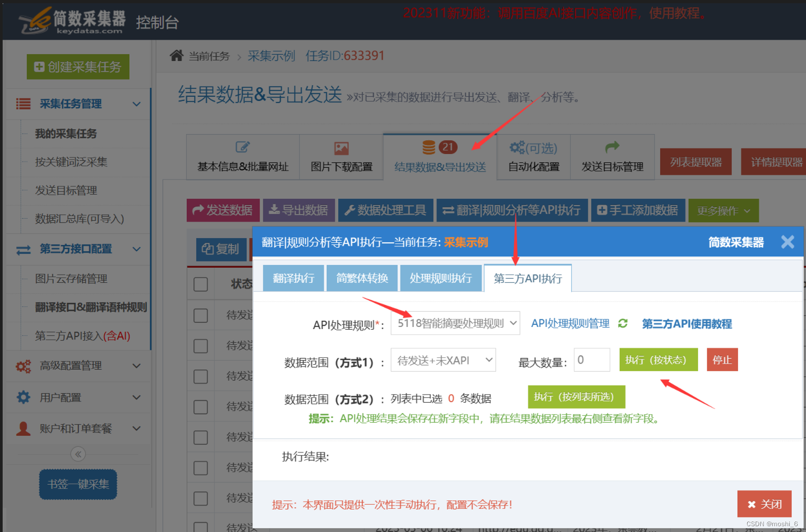The height and width of the screenshot is (532, 806).
Task: Click the refresh icon beside API处理规则管理
Action: click(x=623, y=323)
